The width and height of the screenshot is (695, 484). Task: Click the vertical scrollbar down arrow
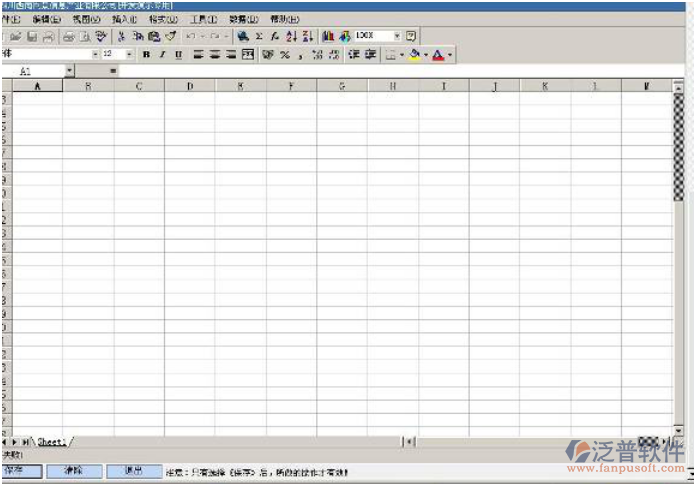679,430
